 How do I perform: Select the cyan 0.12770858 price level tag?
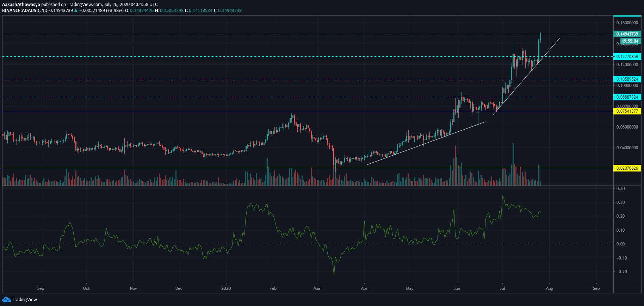click(627, 57)
